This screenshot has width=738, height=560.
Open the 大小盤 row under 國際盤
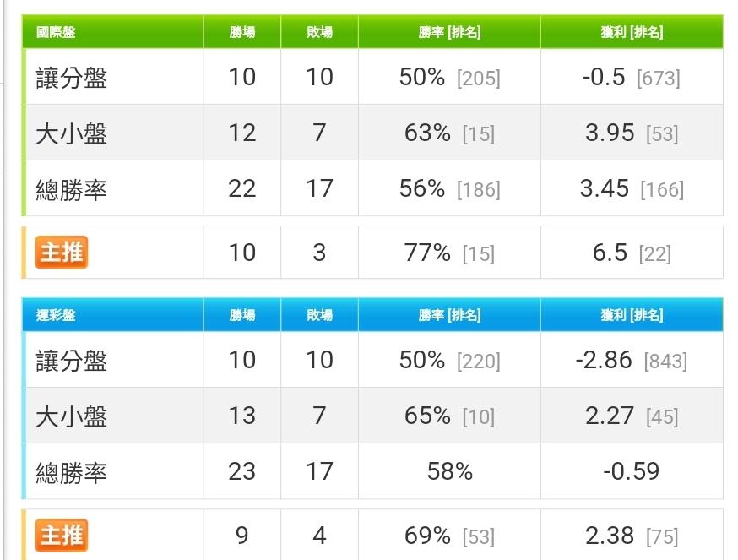coord(372,133)
